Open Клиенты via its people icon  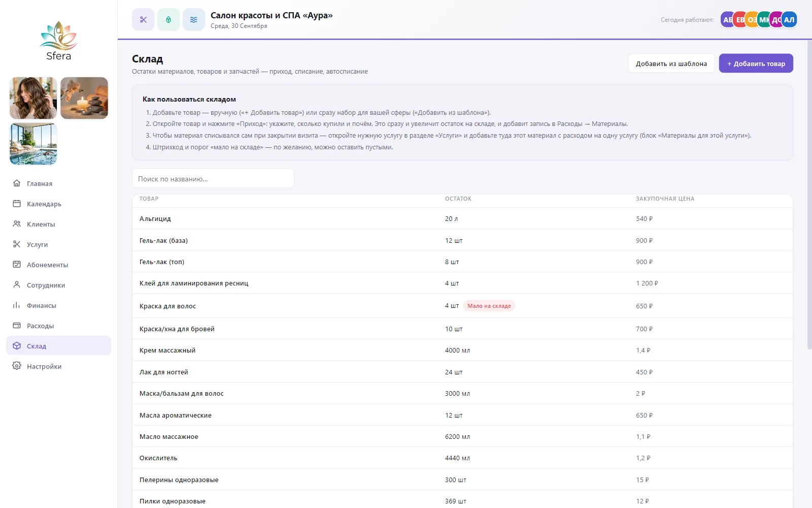pyautogui.click(x=17, y=224)
